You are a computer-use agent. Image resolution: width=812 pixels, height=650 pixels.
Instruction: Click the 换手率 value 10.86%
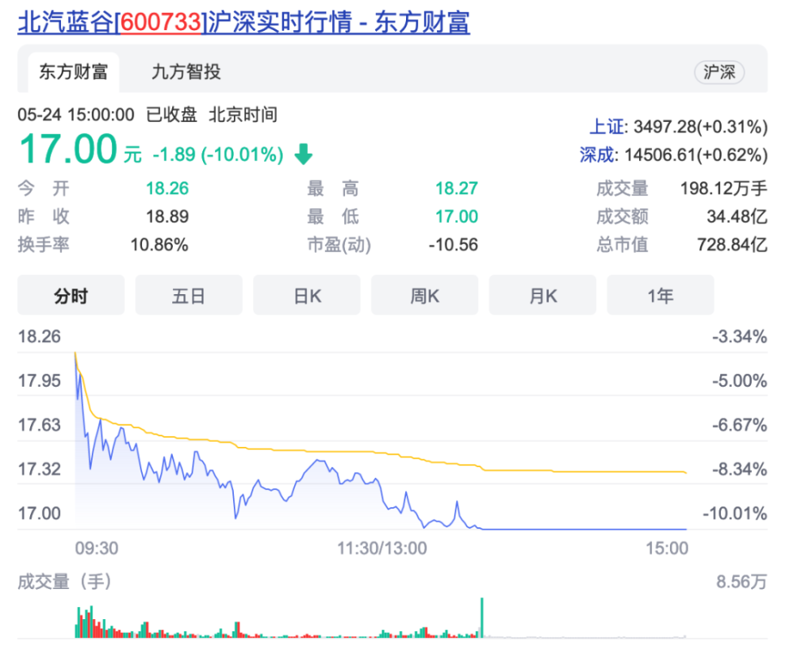[159, 244]
